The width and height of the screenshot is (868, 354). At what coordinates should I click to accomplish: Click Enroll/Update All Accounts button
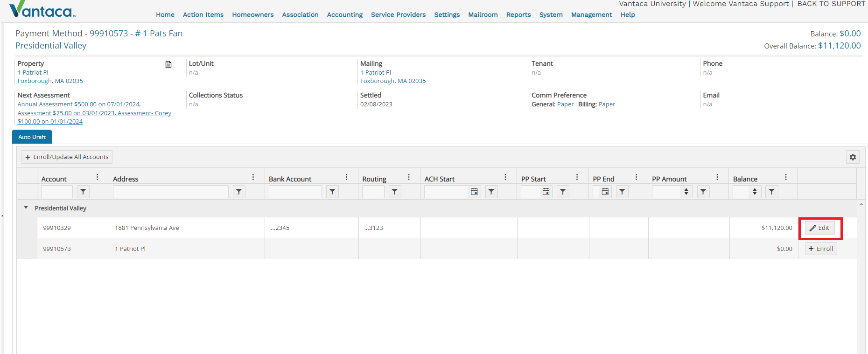67,157
